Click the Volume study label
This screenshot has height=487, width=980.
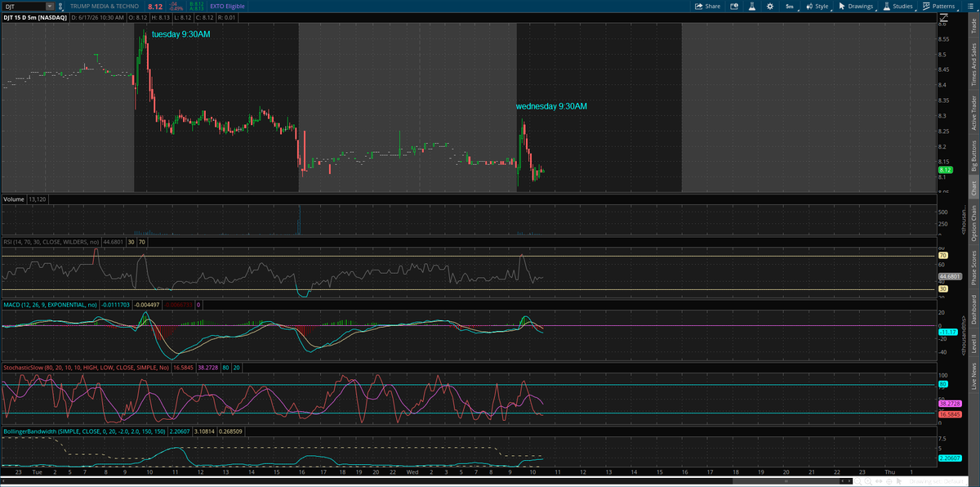point(14,199)
